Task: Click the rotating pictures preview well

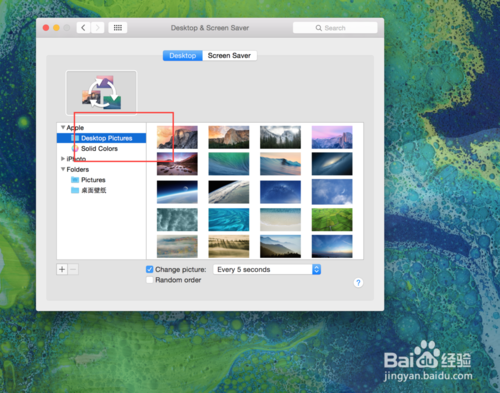Action: click(101, 92)
